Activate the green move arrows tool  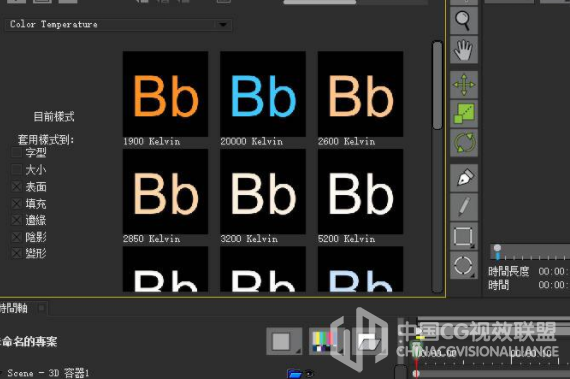pyautogui.click(x=463, y=85)
